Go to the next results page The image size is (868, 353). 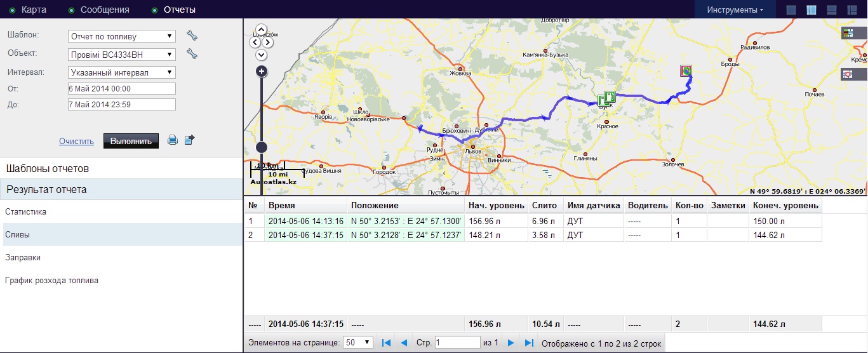[x=511, y=343]
